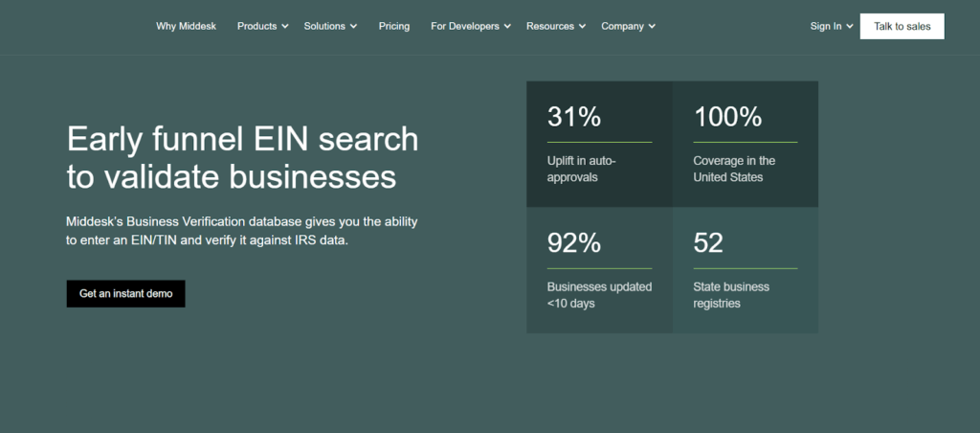The width and height of the screenshot is (980, 433).
Task: Expand the Resources dropdown chevron
Action: 582,26
